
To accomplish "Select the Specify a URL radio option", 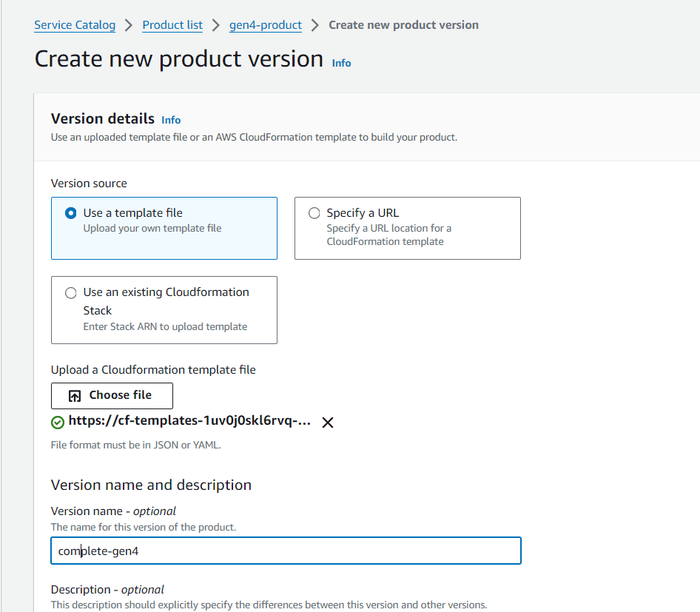I will point(314,213).
